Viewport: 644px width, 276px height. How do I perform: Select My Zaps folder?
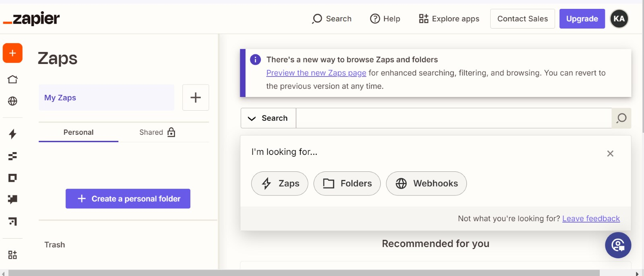tap(107, 98)
